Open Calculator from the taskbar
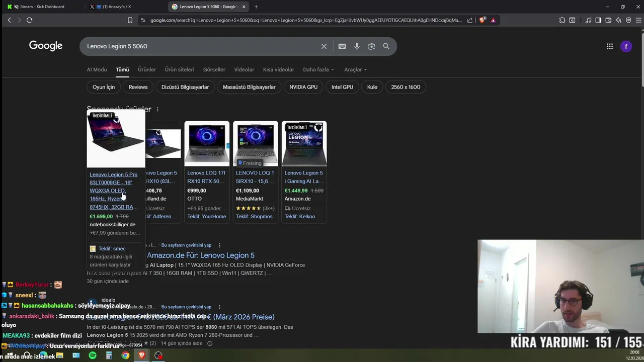The image size is (644, 362). [109, 355]
